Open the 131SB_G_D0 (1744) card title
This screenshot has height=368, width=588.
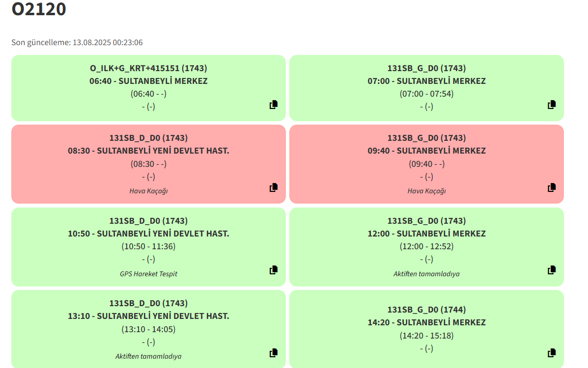426,310
